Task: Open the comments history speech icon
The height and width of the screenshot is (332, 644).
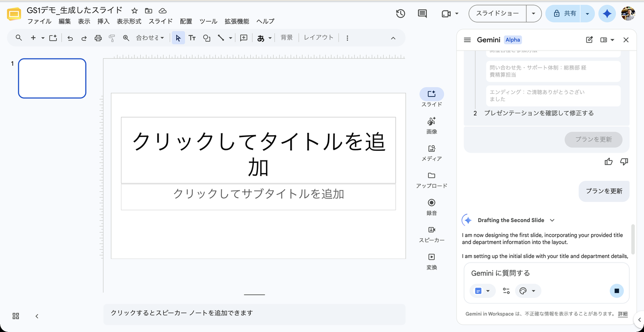Action: pos(422,14)
